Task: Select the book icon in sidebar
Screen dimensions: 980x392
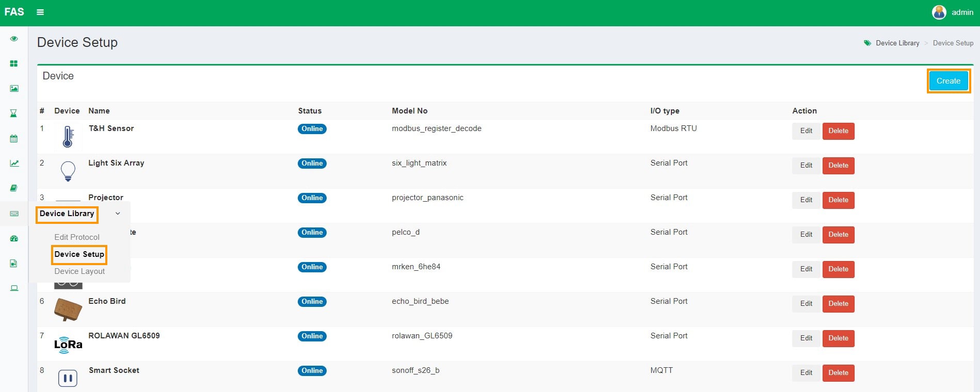Action: pos(14,188)
